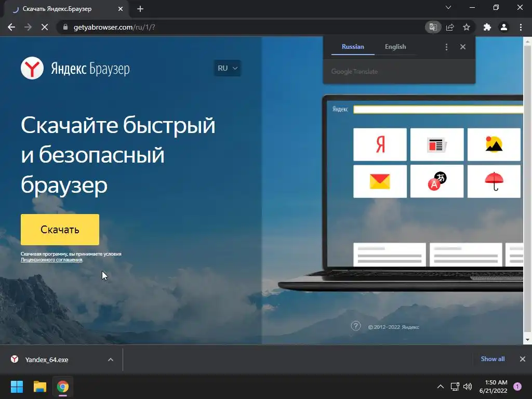The image size is (532, 399).
Task: Show hidden system tray icons
Action: 441,387
